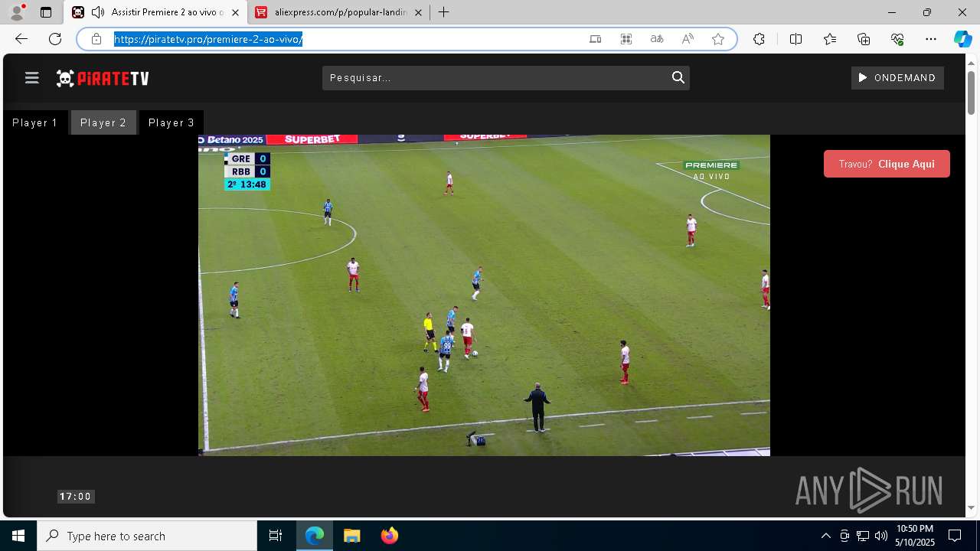
Task: Click the piratetv.pro address bar URL
Action: click(208, 39)
